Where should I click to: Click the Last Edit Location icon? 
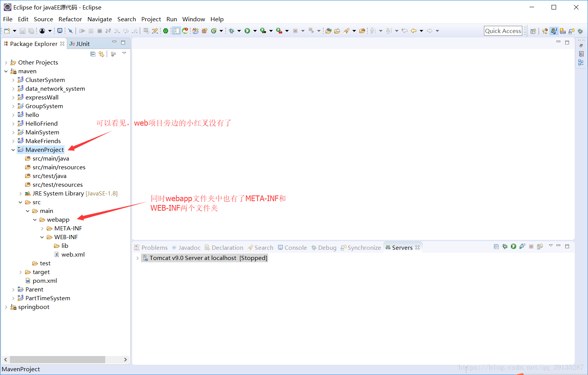(405, 31)
